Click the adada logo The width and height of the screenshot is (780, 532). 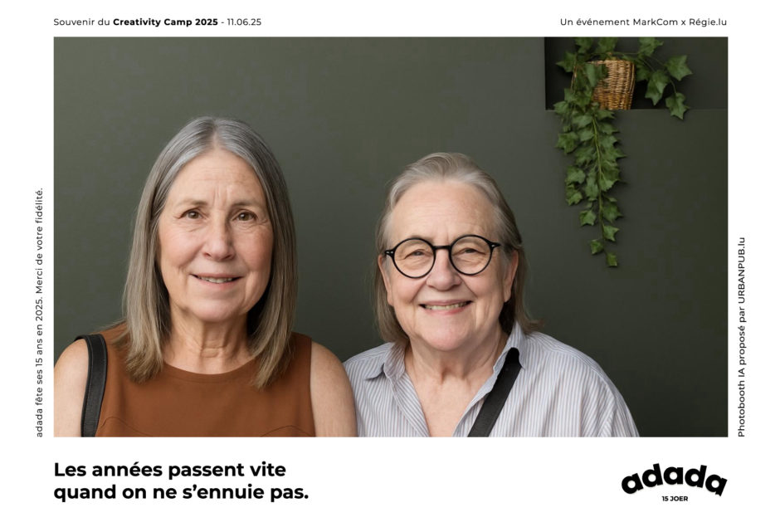[x=674, y=479]
